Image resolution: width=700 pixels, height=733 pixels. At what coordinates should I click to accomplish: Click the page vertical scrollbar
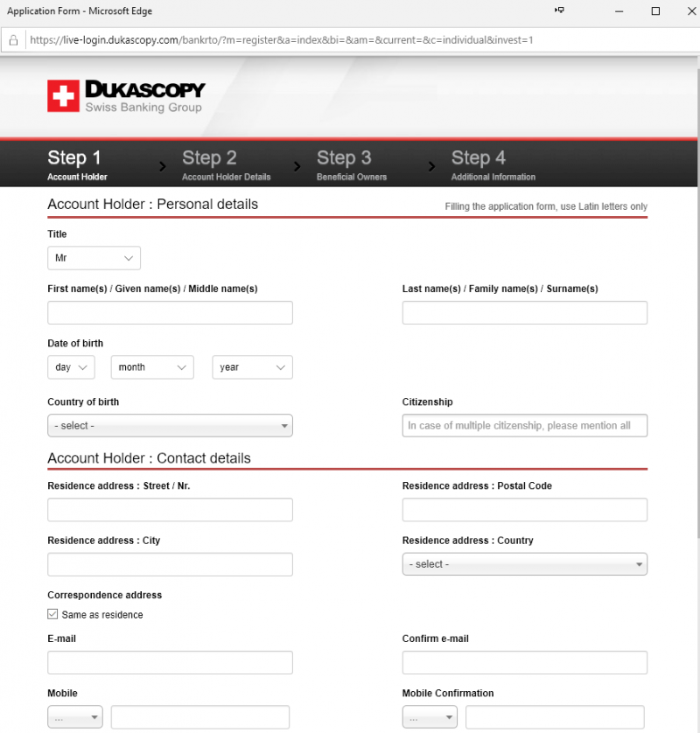(697, 304)
